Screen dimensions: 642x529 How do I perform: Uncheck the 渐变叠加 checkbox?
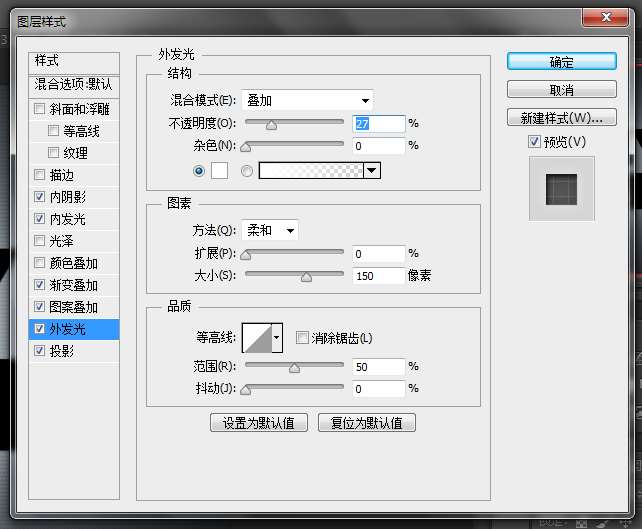pos(39,285)
